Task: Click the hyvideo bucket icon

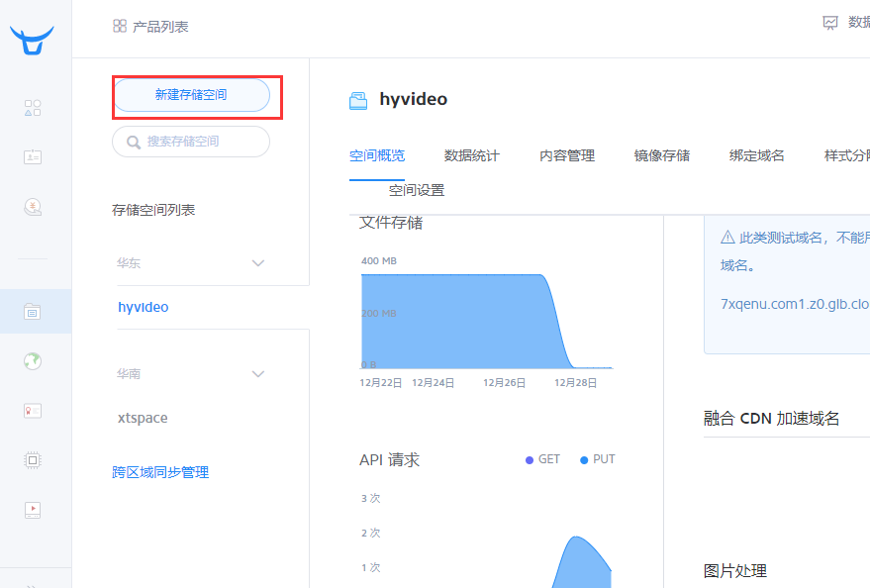Action: [358, 100]
